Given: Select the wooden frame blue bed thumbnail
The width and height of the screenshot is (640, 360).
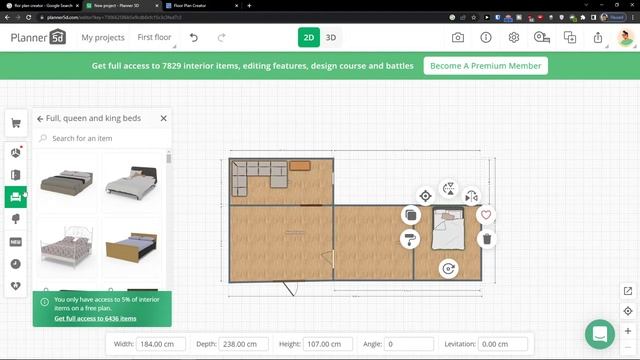Looking at the screenshot, I should point(131,247).
